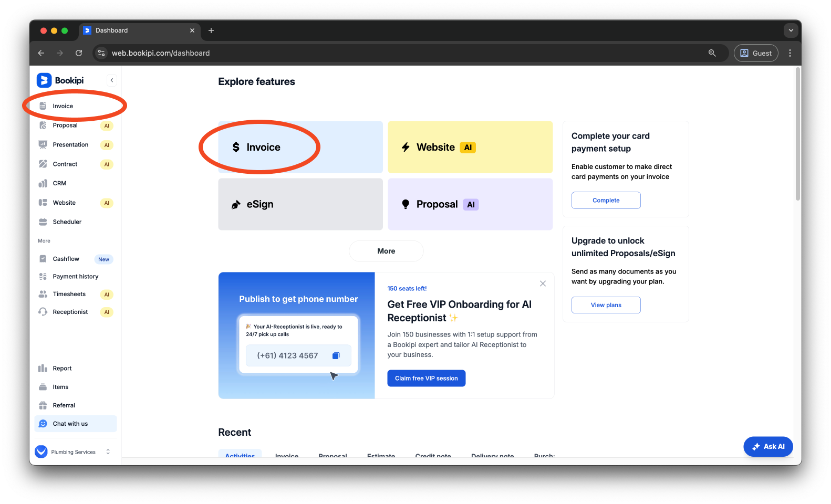Open the Scheduler sidebar icon
This screenshot has width=831, height=504.
[43, 222]
